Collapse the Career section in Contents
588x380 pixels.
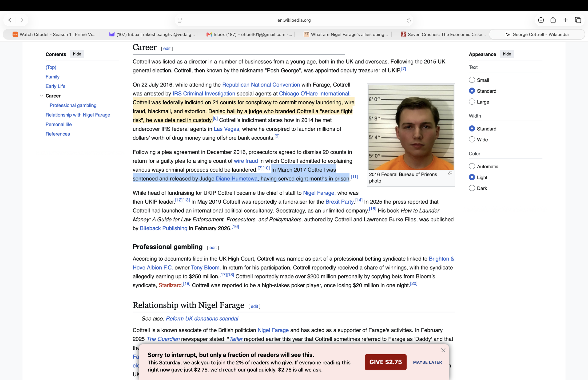click(41, 95)
